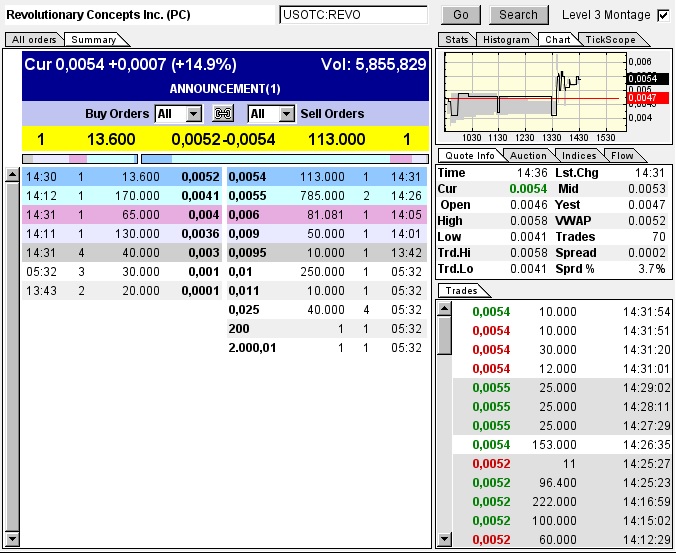
Task: Select sell order at price 0,0095
Action: pos(327,253)
